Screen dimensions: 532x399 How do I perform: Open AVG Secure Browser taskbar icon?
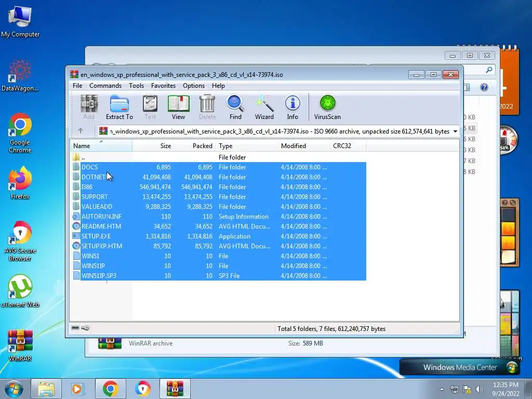142,389
